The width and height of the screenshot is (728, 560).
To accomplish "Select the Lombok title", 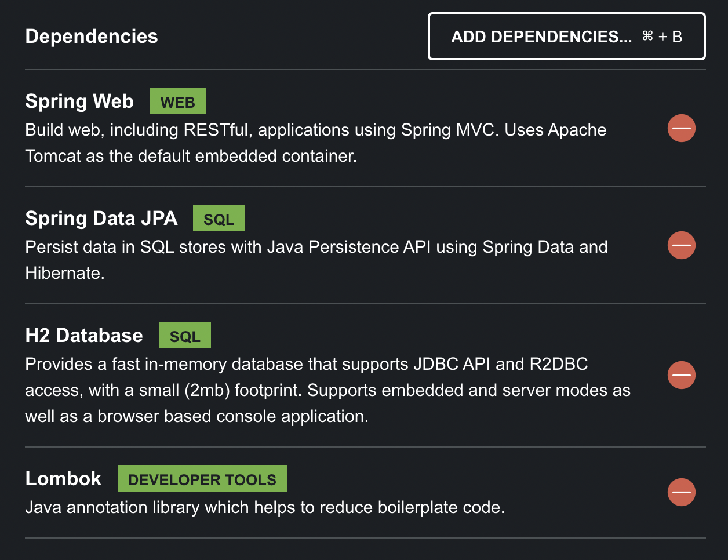I will pyautogui.click(x=63, y=478).
